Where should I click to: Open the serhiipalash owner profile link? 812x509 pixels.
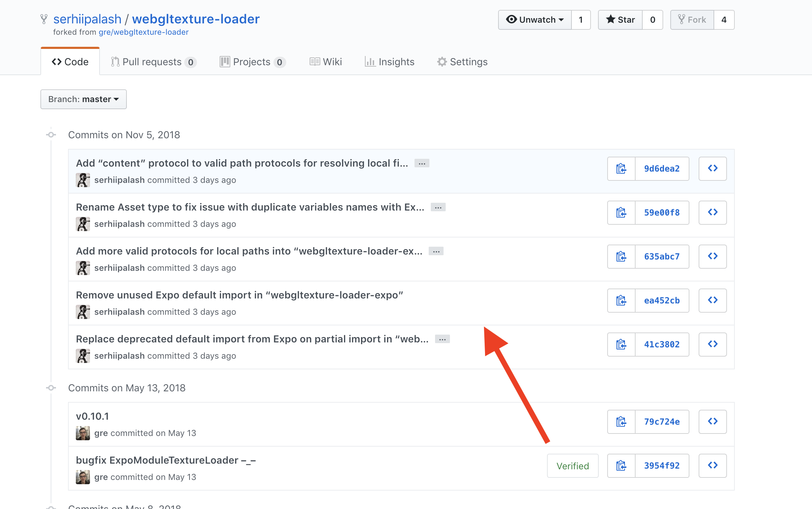click(x=88, y=19)
